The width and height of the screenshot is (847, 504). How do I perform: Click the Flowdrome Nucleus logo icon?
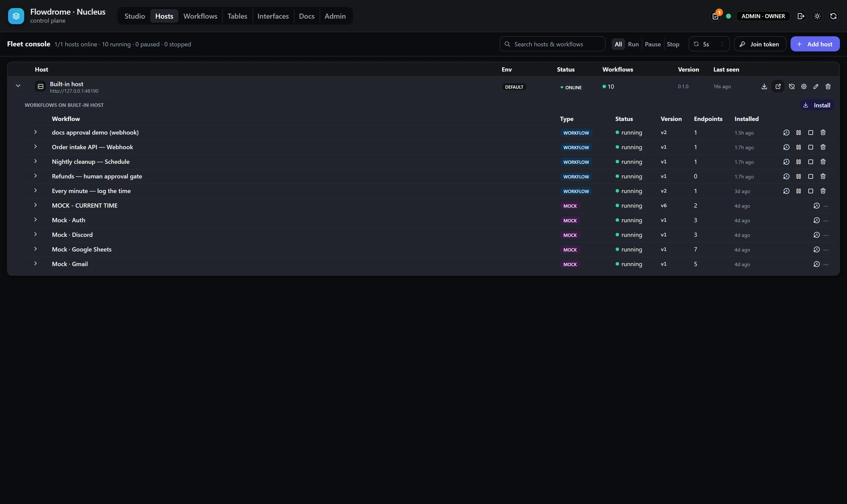point(16,16)
